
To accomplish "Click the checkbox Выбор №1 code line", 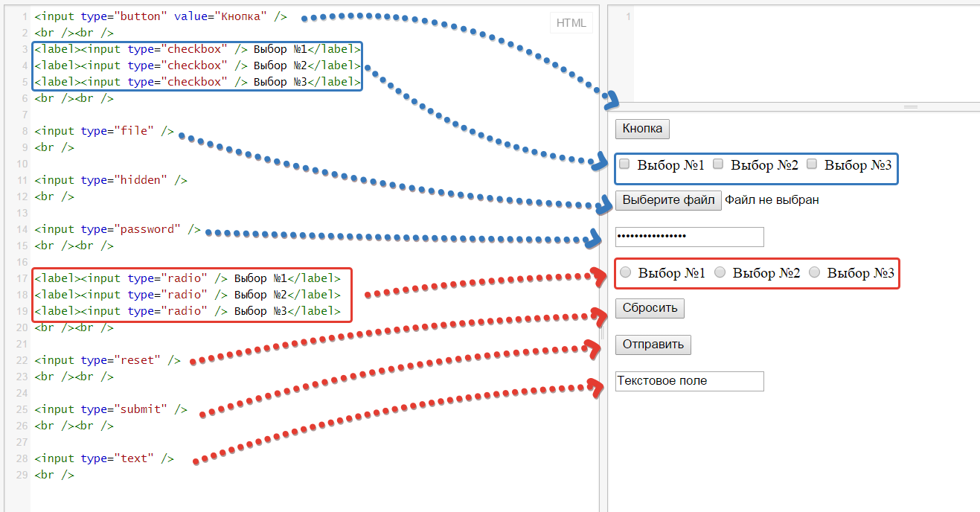I will (x=197, y=49).
